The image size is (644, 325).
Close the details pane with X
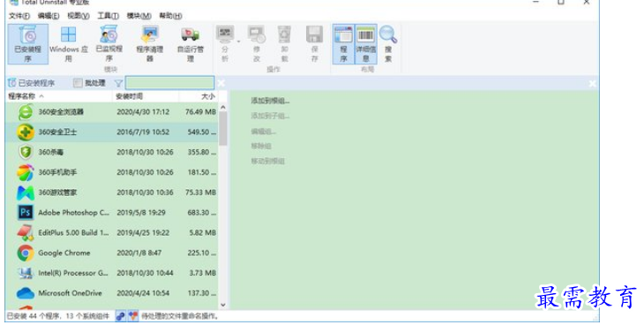click(592, 84)
